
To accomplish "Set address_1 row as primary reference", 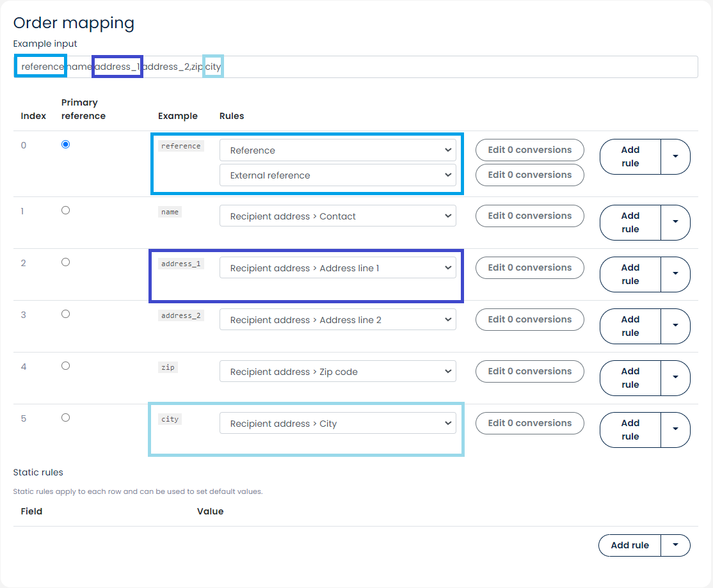I will 65,262.
